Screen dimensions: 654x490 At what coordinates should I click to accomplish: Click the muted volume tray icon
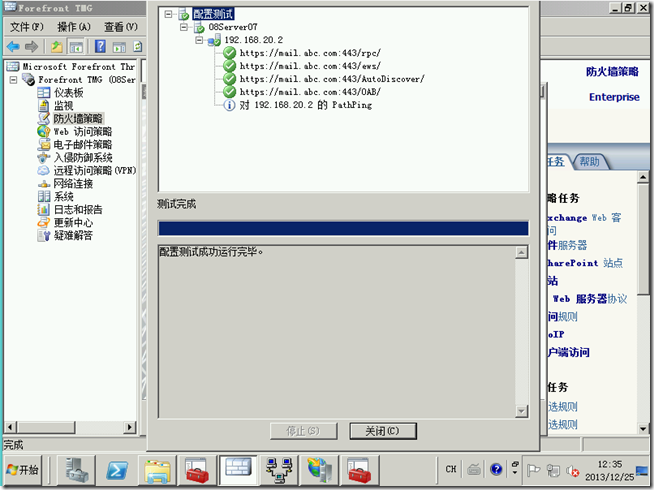coord(573,471)
